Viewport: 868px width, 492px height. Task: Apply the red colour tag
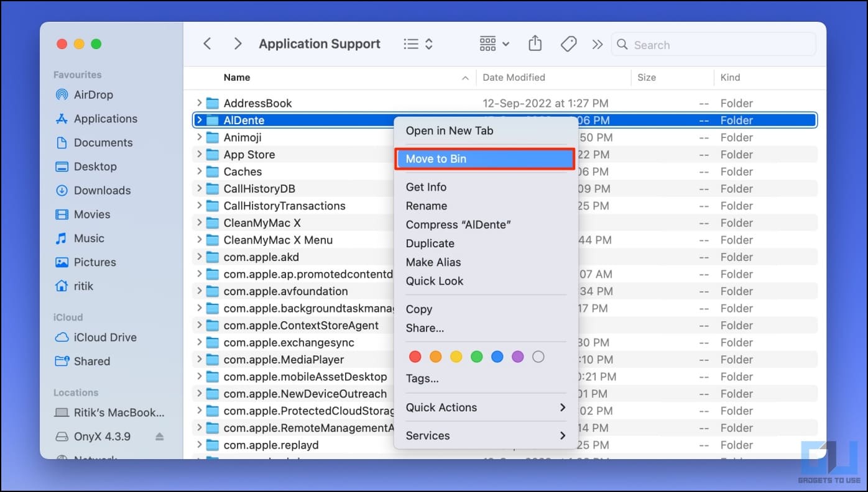[x=415, y=357]
